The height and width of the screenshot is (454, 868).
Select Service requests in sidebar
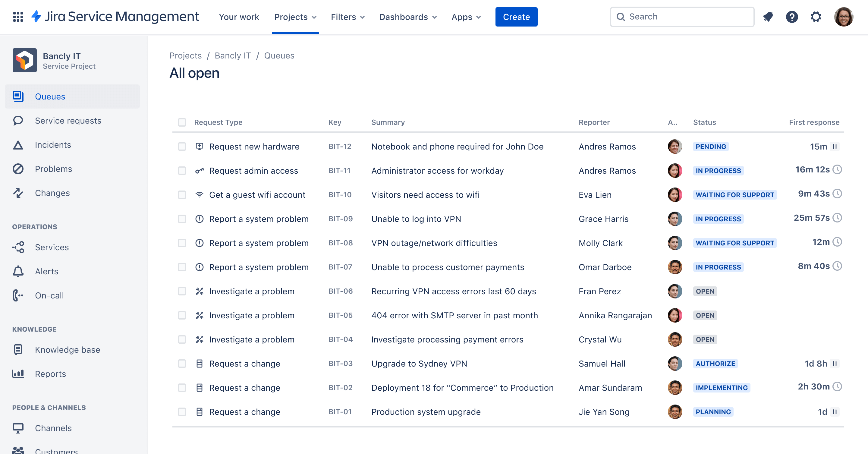(x=68, y=121)
